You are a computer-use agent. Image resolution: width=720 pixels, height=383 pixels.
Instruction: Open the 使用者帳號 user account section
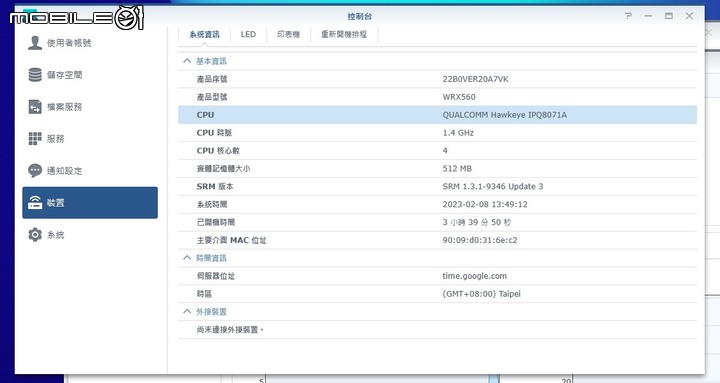(x=90, y=43)
